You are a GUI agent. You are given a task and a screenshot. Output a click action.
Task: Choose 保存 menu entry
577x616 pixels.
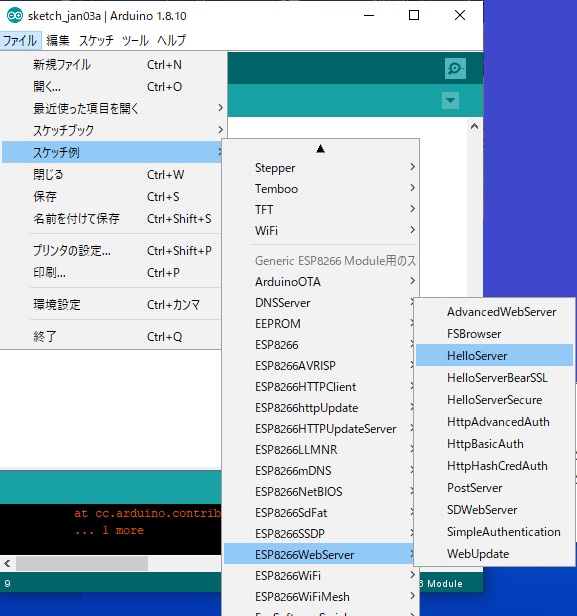pos(113,196)
